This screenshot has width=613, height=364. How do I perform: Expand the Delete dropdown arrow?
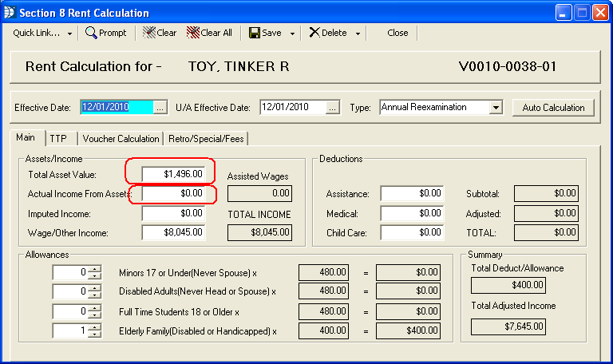click(358, 34)
